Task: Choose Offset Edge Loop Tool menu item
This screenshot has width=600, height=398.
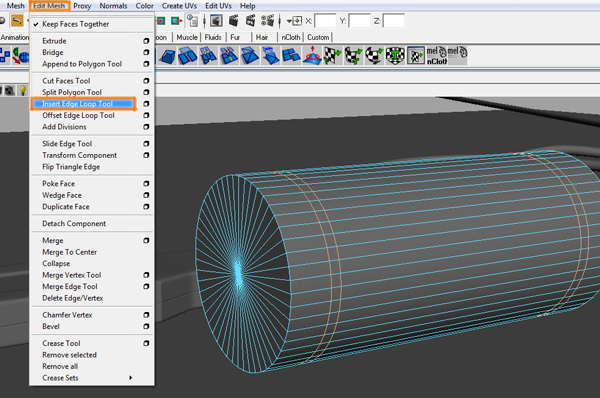Action: click(x=78, y=116)
